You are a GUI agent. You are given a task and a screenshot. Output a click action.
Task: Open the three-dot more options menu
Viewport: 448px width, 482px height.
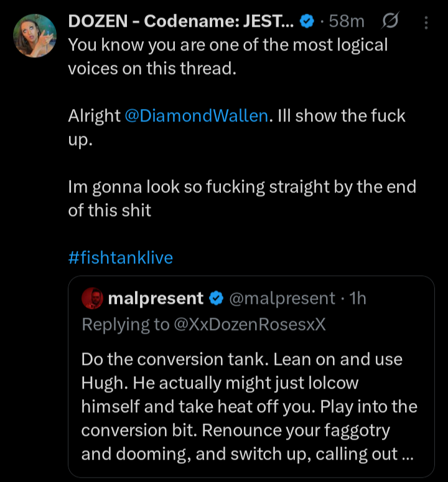tap(426, 22)
